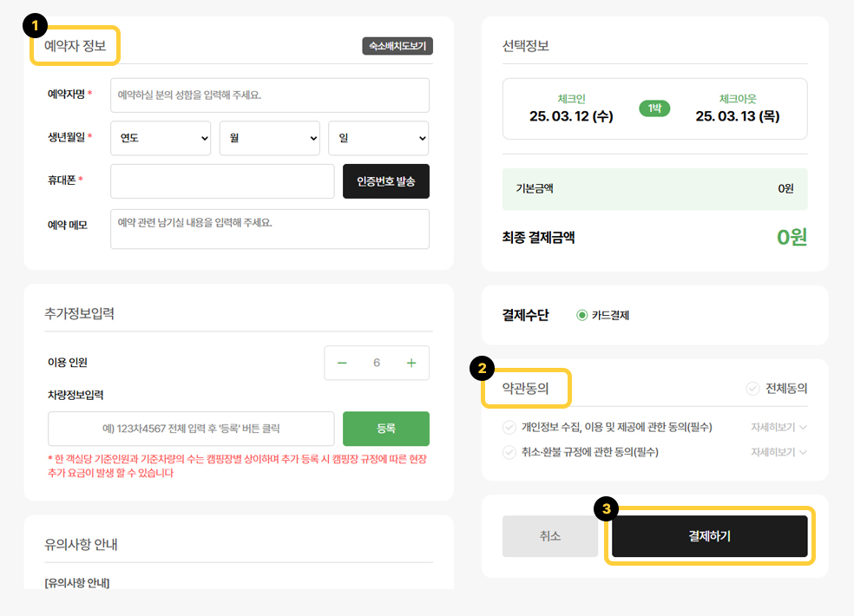Click the 결제하기 button
This screenshot has width=854, height=616.
(x=709, y=536)
